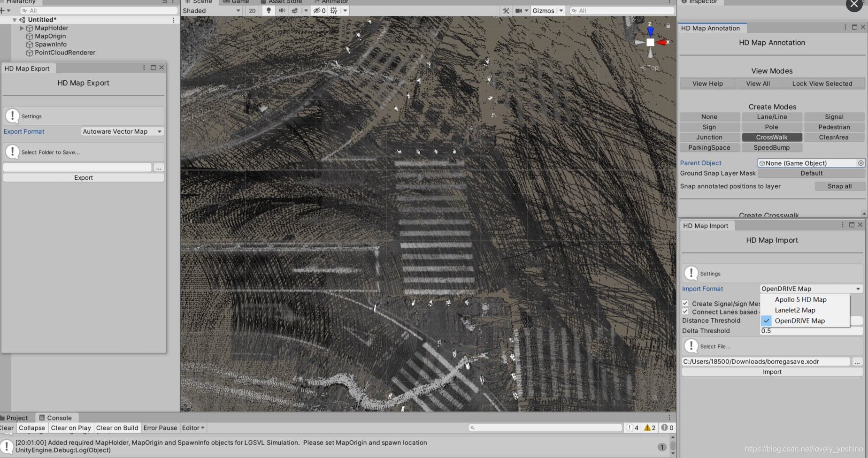The height and width of the screenshot is (458, 868).
Task: Click console info message count icon
Action: (x=632, y=427)
